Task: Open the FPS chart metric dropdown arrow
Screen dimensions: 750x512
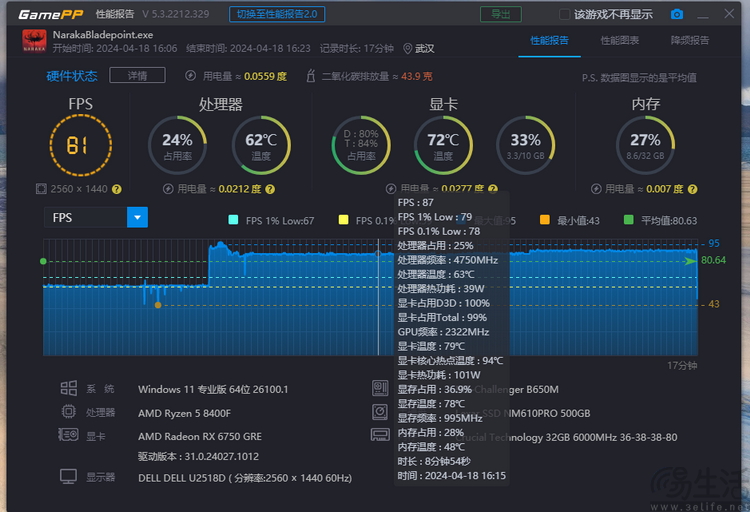Action: coord(137,217)
